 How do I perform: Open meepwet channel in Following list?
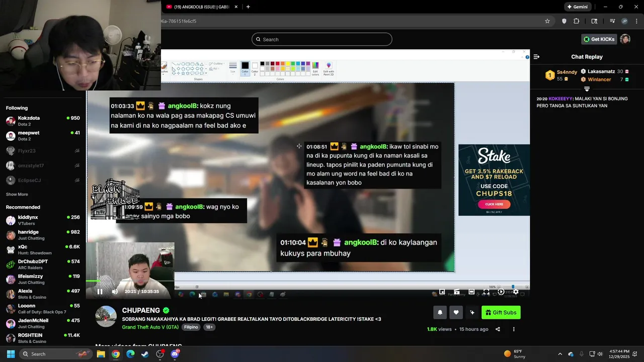click(x=43, y=136)
